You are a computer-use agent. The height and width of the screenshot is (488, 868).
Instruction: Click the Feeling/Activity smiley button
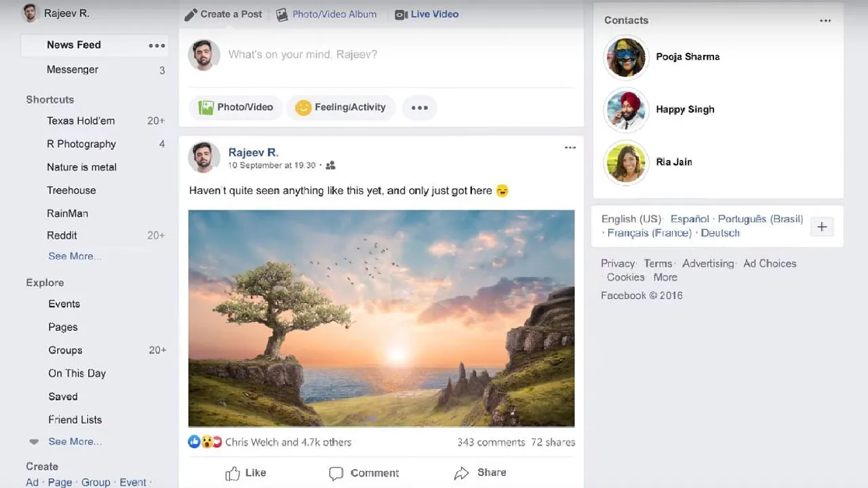340,107
